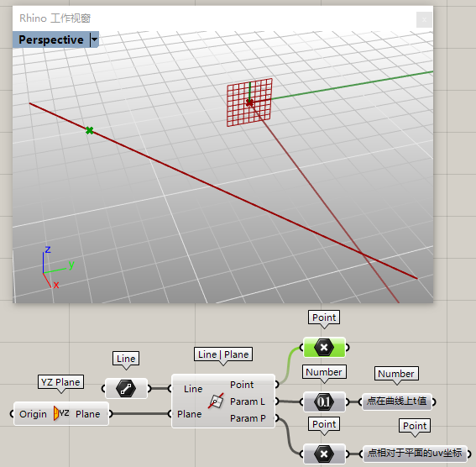
Task: Click the Plane input of the intersection component
Action: coord(190,414)
